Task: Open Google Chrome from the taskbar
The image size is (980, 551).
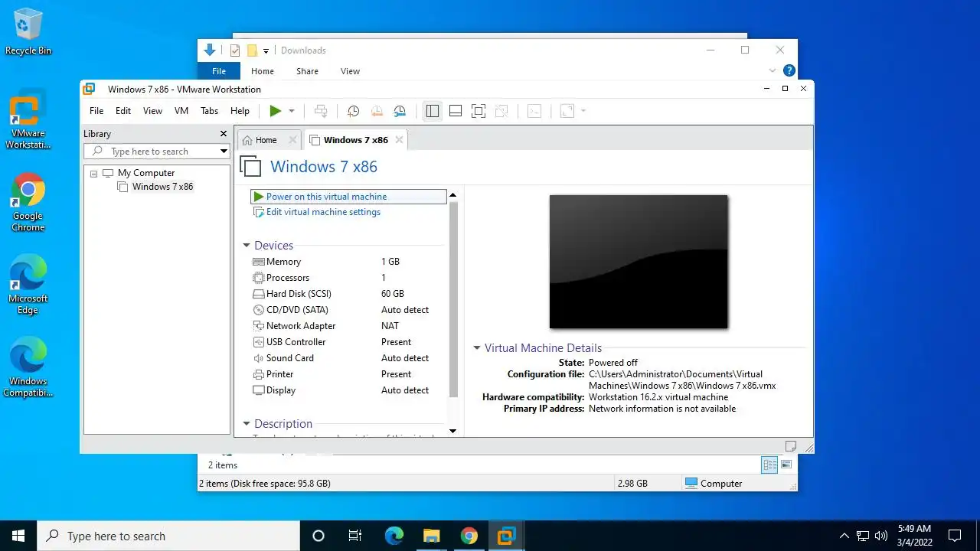Action: click(469, 536)
